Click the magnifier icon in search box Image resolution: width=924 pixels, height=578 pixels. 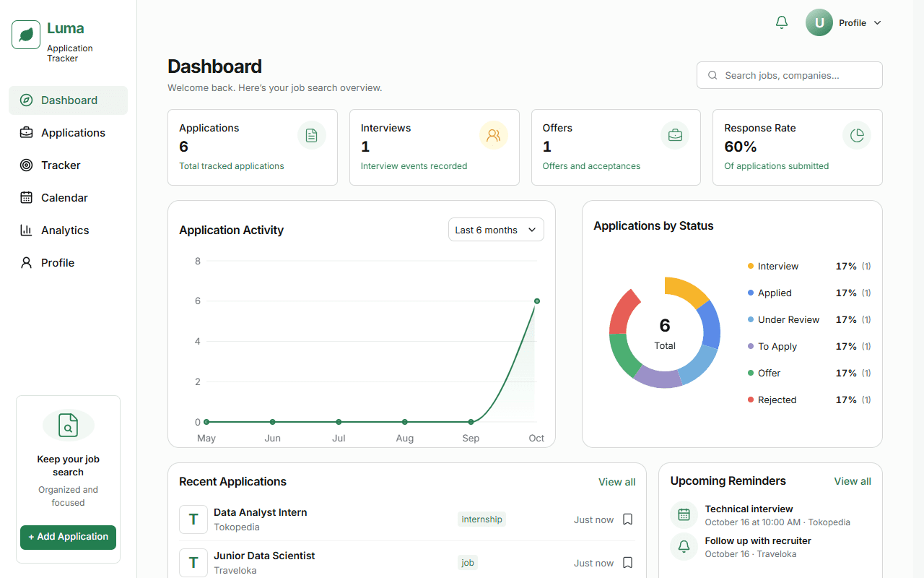point(712,75)
